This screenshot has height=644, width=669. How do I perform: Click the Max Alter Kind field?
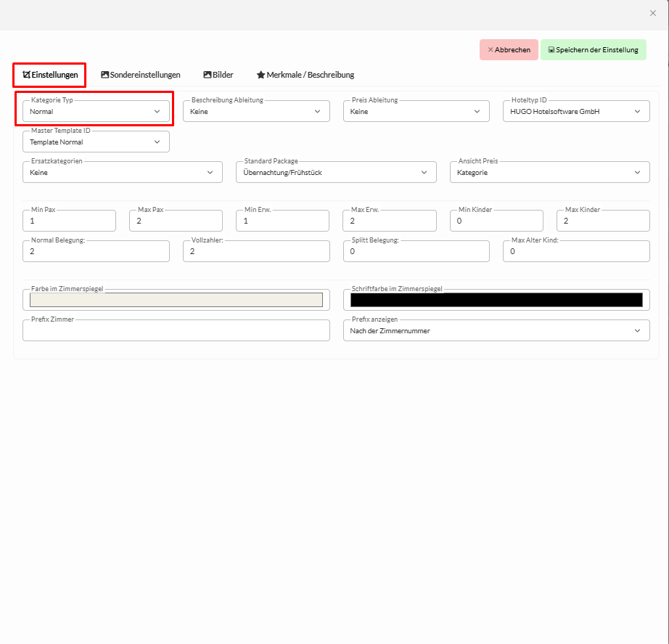(575, 251)
